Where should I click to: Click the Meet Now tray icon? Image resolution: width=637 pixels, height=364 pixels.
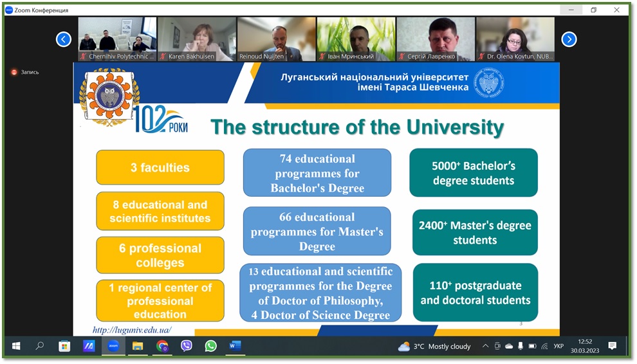pyautogui.click(x=497, y=347)
